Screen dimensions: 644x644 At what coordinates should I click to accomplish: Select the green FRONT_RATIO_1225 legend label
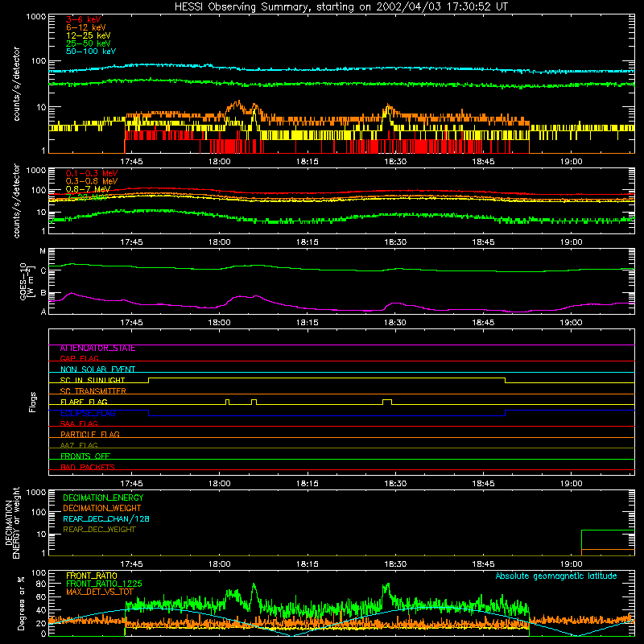104,584
